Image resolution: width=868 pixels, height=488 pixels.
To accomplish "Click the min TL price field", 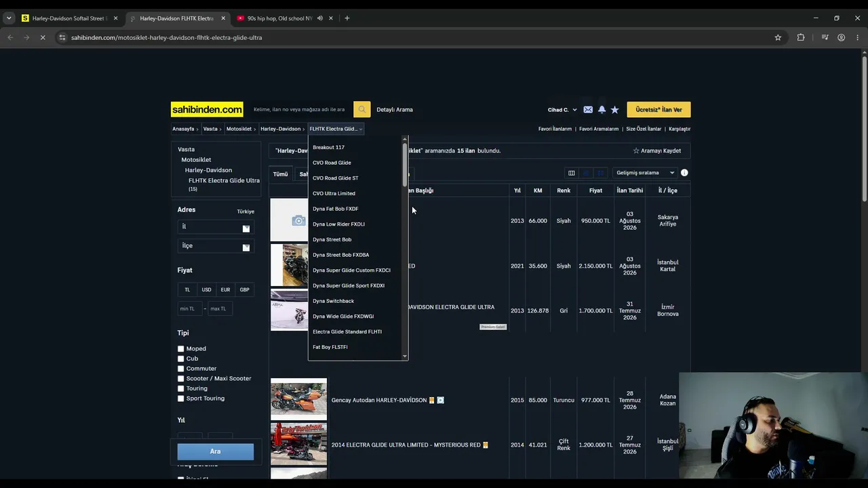I will (x=190, y=309).
